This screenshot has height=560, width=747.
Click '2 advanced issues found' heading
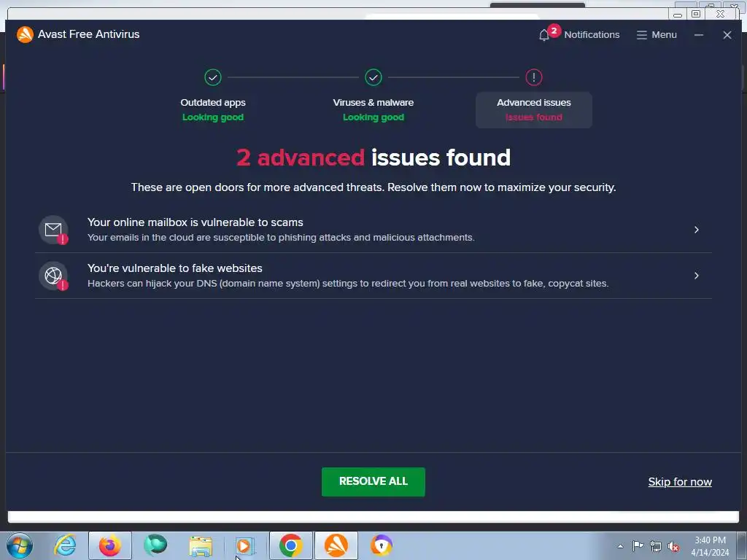click(373, 157)
